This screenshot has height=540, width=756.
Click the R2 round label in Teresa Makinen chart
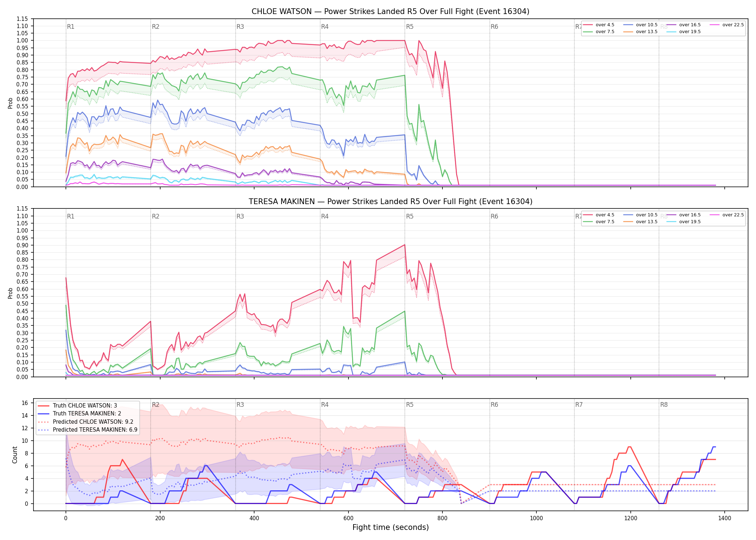pos(156,216)
